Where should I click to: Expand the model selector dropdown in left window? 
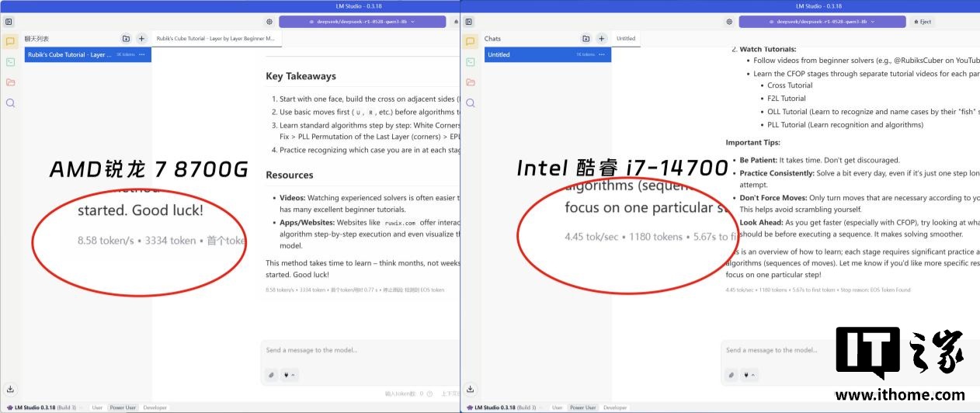tap(361, 22)
